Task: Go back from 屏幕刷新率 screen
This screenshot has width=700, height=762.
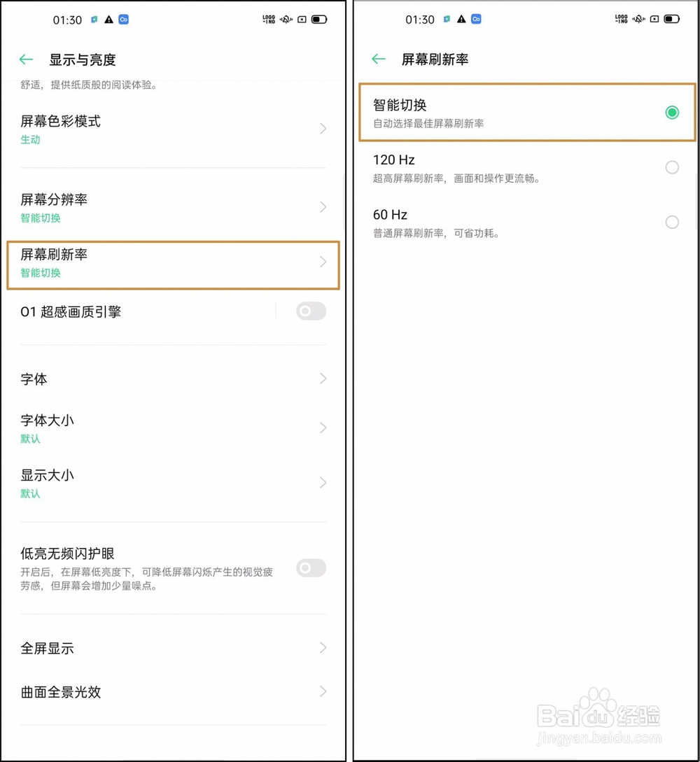Action: tap(379, 59)
